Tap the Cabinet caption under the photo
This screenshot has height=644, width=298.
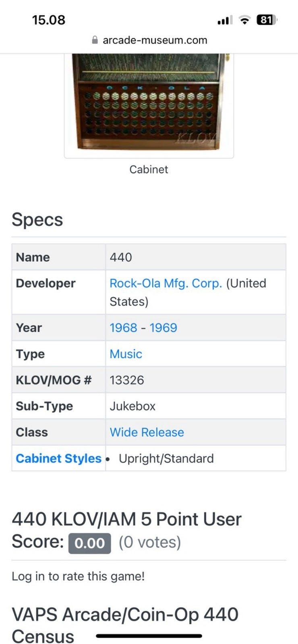(x=149, y=169)
